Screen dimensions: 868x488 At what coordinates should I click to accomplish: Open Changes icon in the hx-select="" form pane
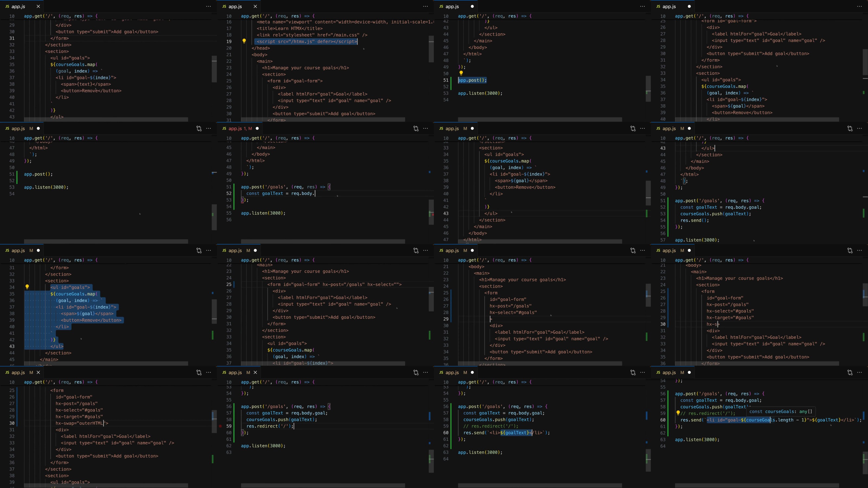point(416,250)
